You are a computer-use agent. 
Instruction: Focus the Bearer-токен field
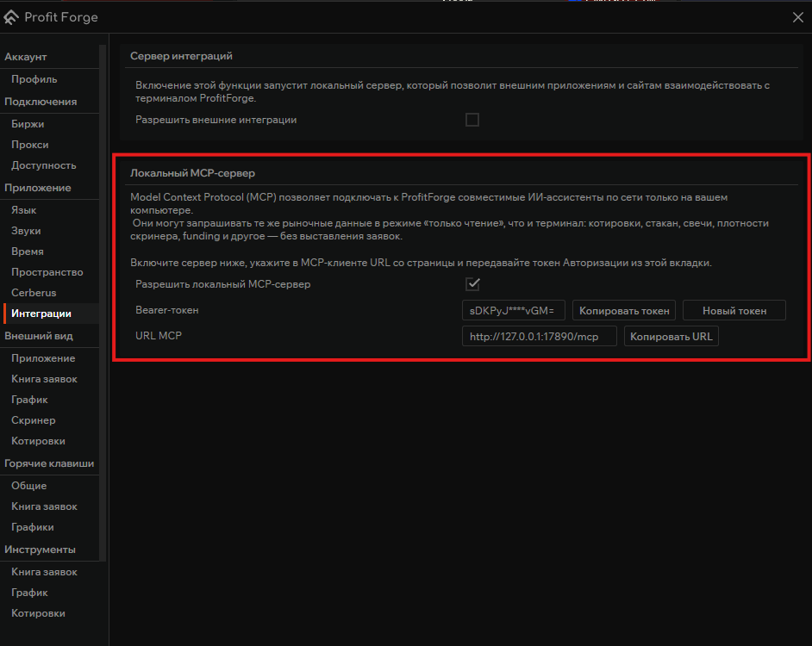[x=513, y=311]
